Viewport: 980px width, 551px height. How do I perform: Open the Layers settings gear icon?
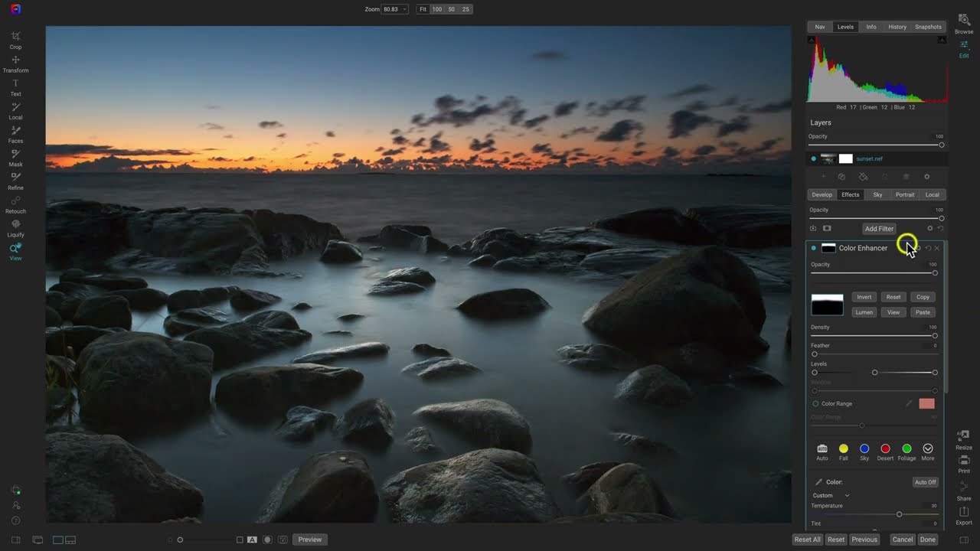pos(926,177)
